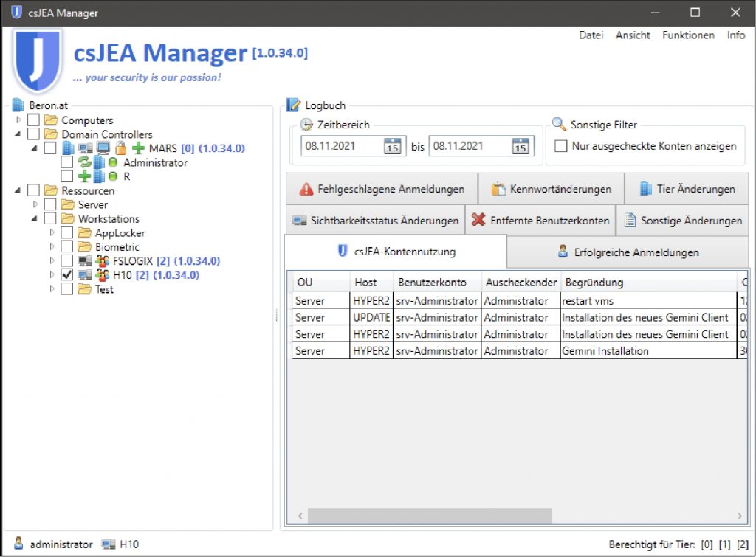Viewport: 756px width, 557px height.
Task: Open the calendar picker for the start date
Action: pos(391,146)
